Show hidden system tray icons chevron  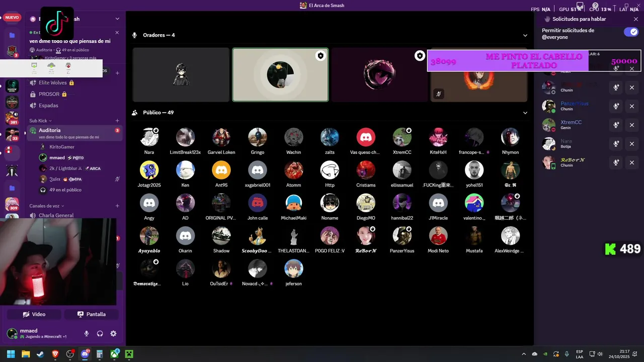[x=524, y=354]
